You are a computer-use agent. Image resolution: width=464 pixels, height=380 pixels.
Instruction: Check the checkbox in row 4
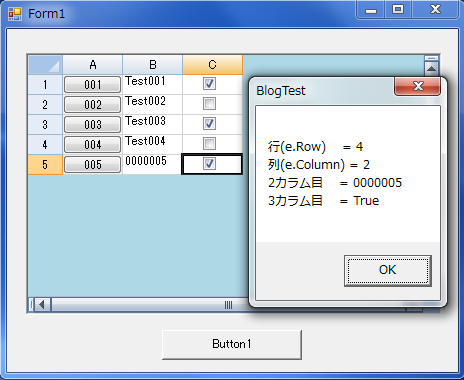[209, 144]
